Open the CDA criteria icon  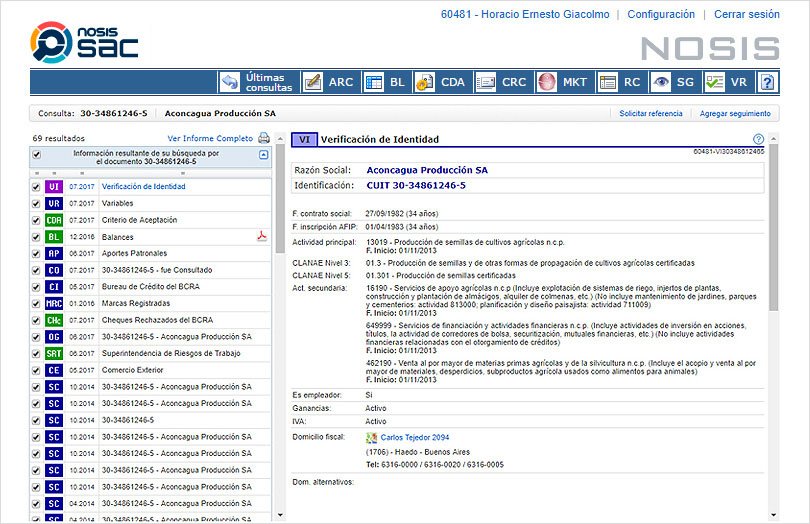tap(425, 82)
